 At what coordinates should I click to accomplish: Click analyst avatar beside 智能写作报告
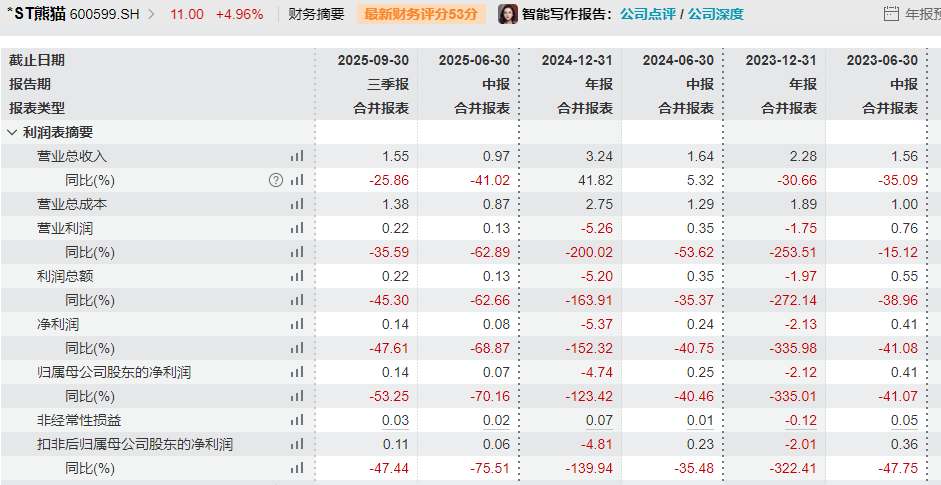(x=508, y=14)
